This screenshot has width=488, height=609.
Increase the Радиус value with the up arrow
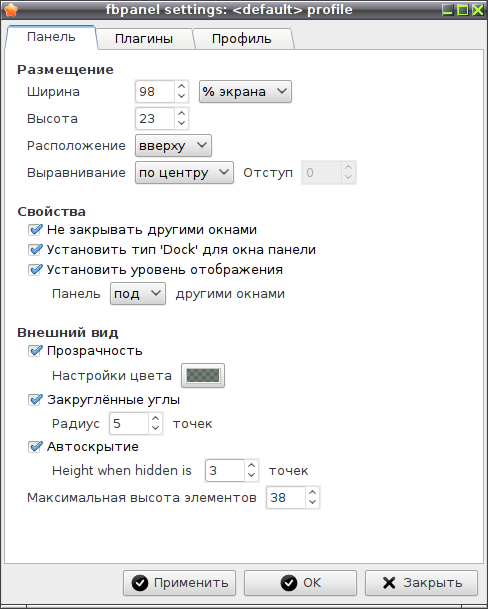click(155, 418)
